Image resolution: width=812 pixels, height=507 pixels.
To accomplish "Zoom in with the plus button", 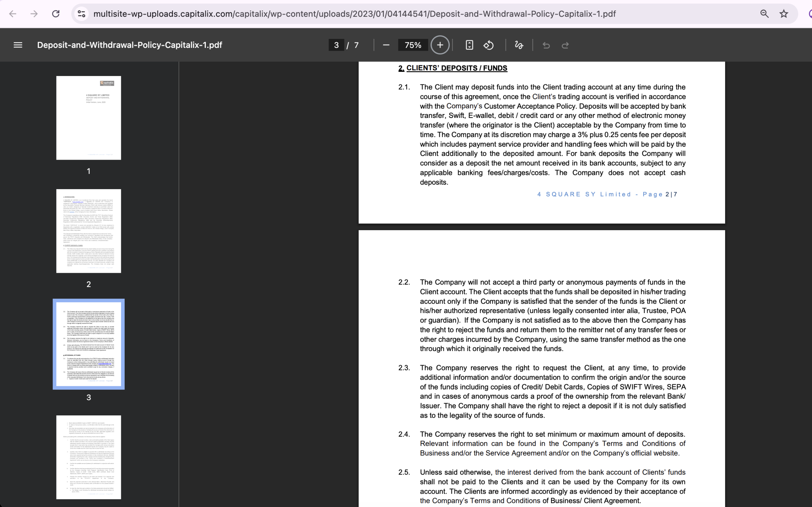I will (440, 45).
